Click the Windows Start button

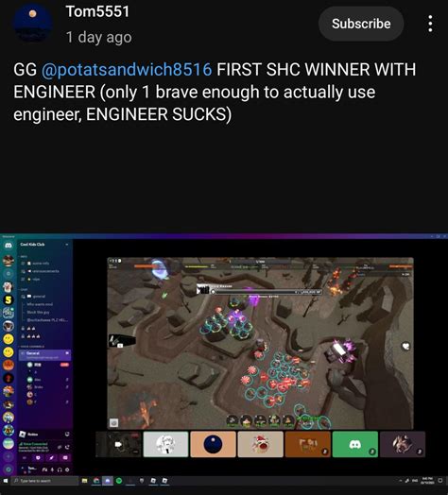[6, 481]
